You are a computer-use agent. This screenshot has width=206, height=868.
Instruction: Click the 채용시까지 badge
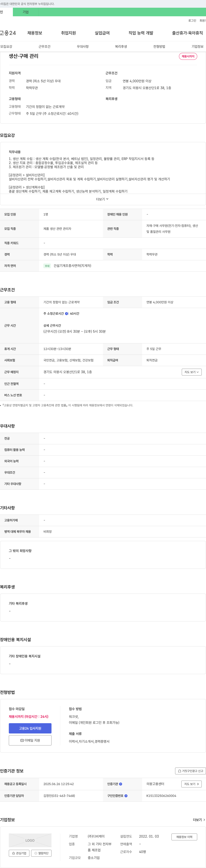(188, 56)
